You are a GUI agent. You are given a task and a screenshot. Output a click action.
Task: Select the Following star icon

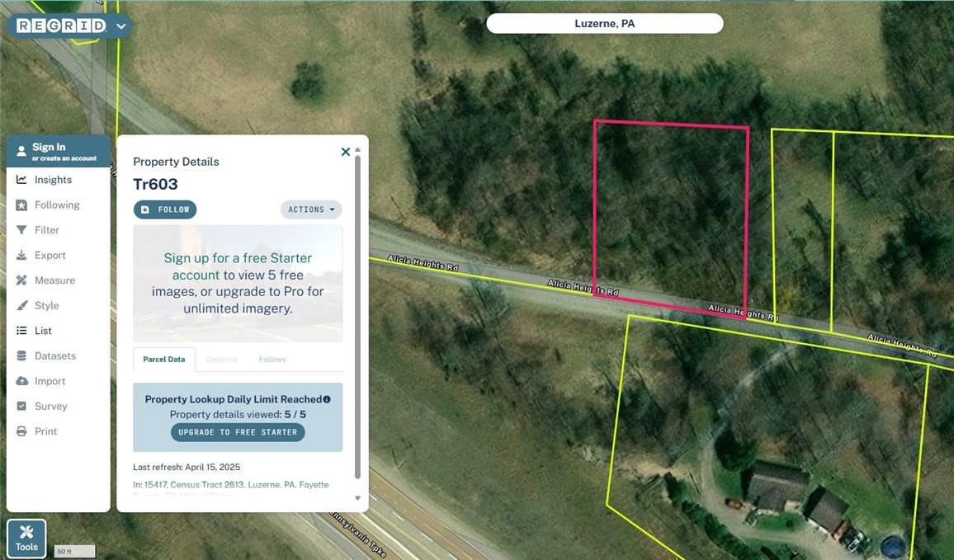(21, 205)
